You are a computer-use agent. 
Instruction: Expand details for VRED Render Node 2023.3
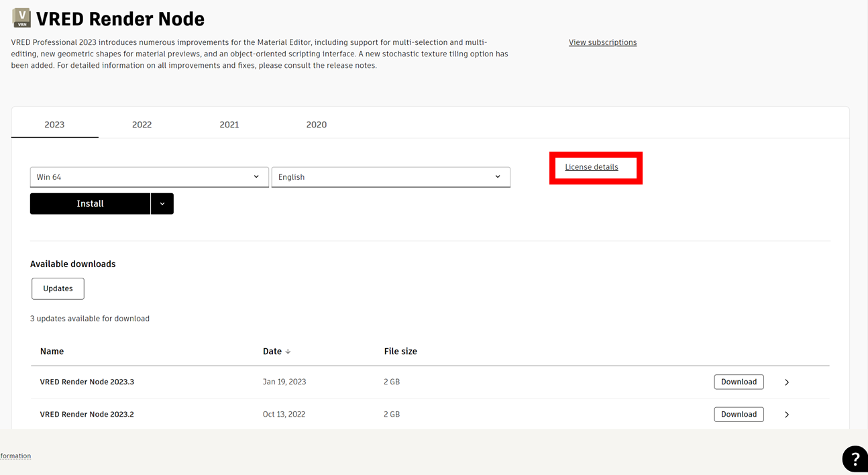[786, 381]
